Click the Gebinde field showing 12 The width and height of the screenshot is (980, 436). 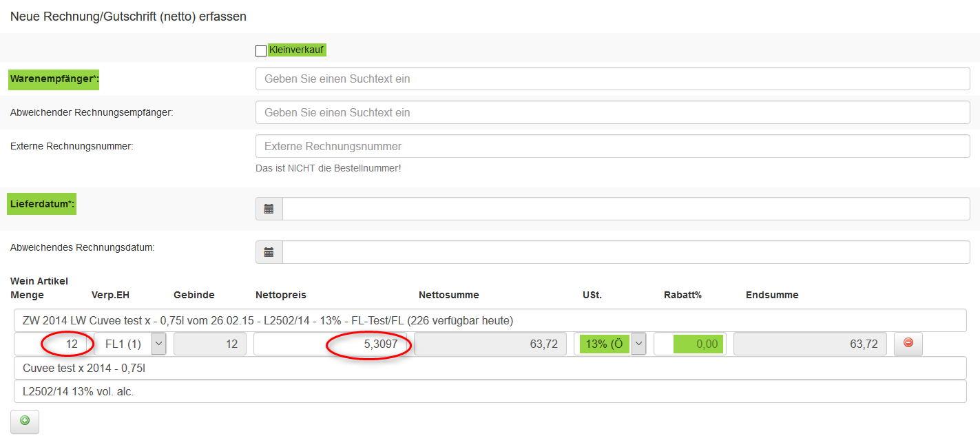click(x=209, y=344)
